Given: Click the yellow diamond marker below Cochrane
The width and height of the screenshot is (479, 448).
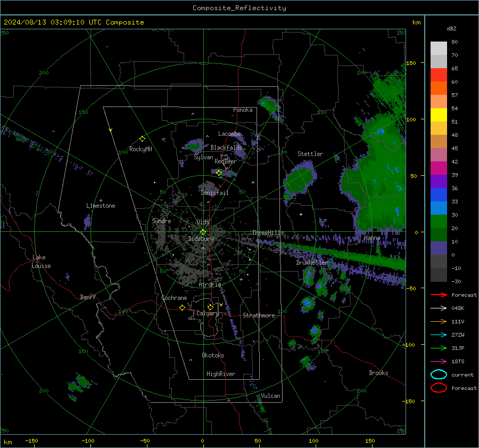Looking at the screenshot, I should click(182, 308).
